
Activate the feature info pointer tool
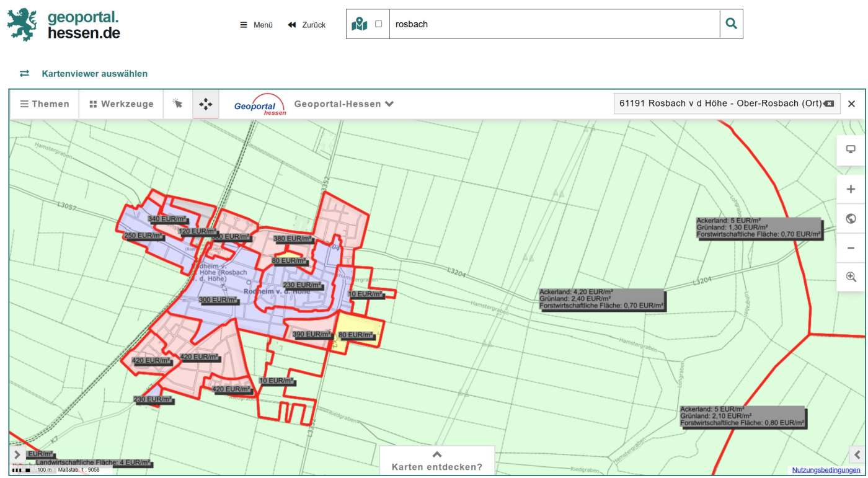(x=178, y=104)
